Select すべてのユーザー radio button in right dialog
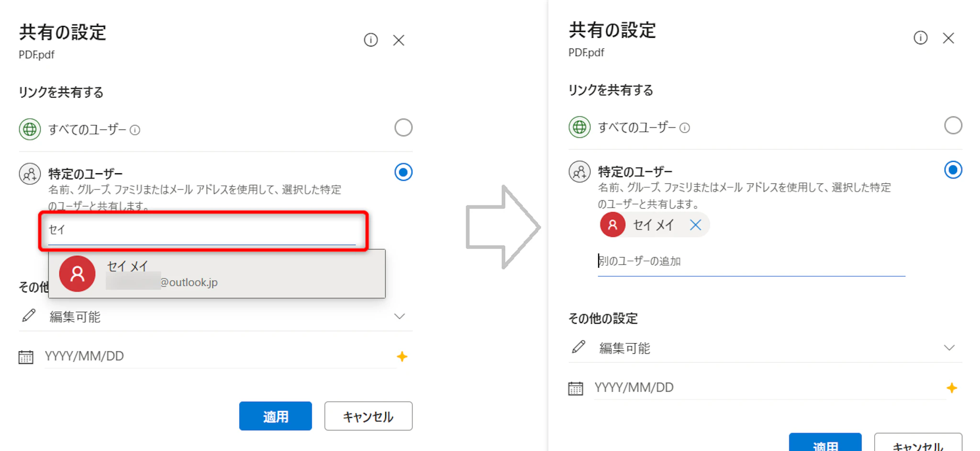980x451 pixels. click(953, 126)
